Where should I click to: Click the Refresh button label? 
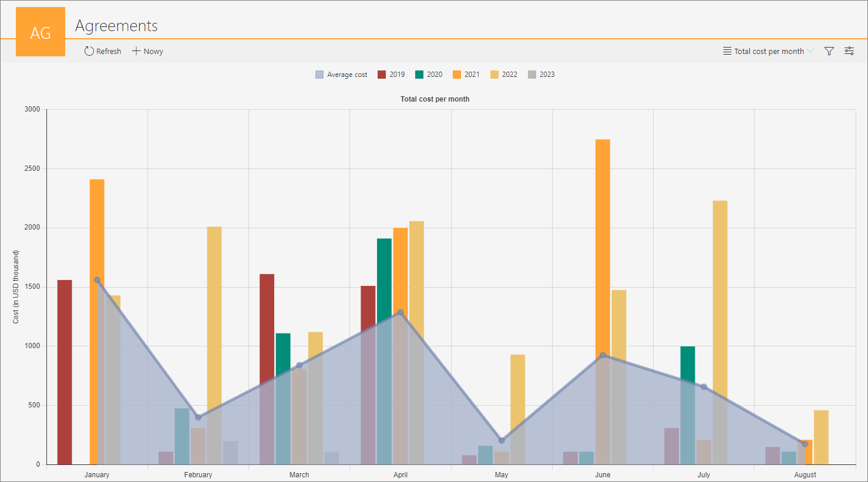109,52
